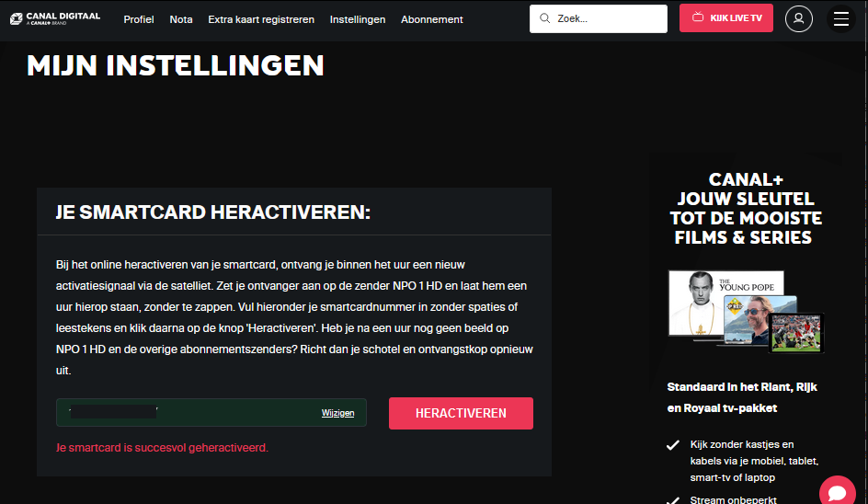Focus the Zoek search field
This screenshot has height=504, width=868.
click(x=599, y=18)
